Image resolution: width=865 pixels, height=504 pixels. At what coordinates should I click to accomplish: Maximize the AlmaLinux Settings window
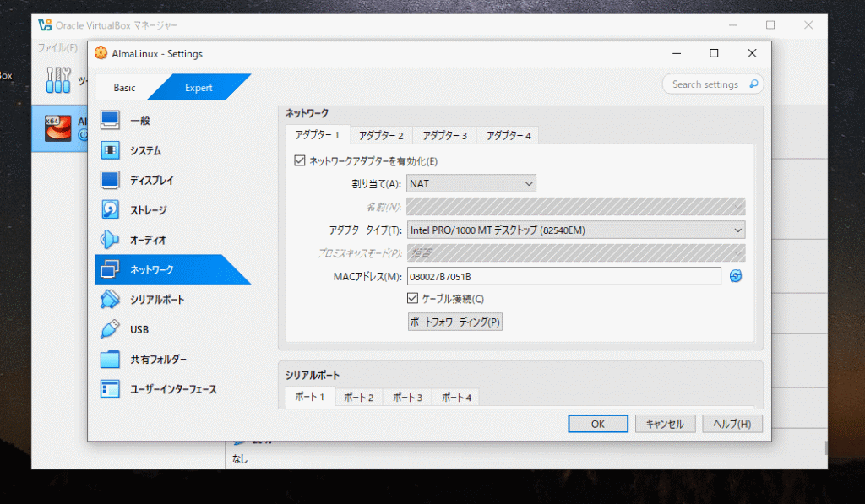point(714,53)
